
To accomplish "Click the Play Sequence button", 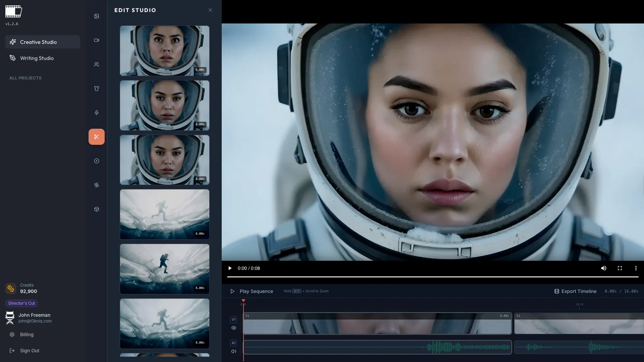I will (x=252, y=291).
